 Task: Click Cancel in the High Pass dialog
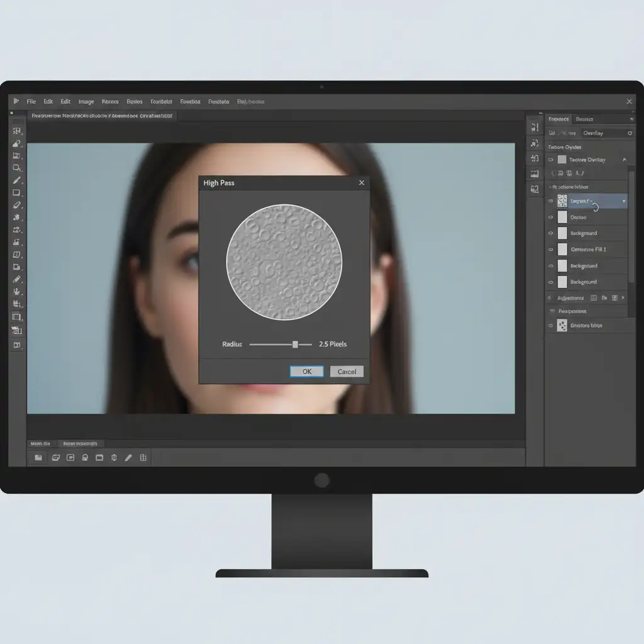(x=347, y=372)
